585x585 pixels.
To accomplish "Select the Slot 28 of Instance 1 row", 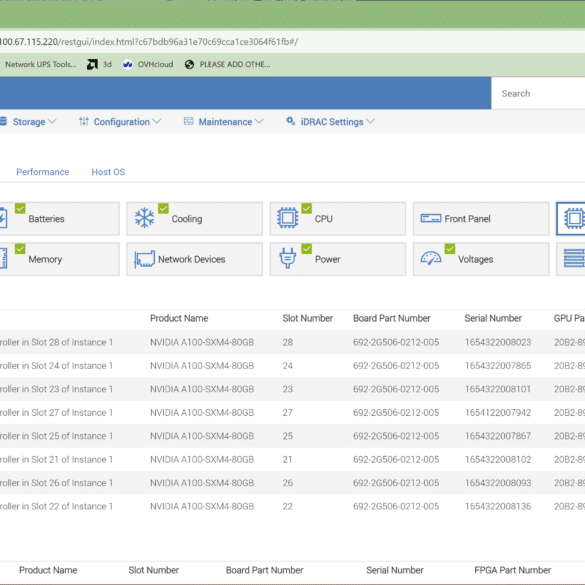I will (292, 342).
